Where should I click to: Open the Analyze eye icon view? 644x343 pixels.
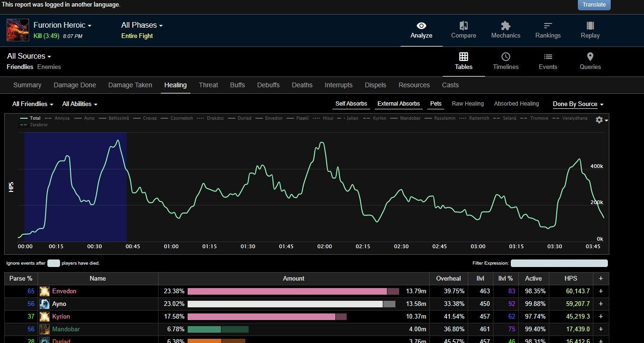coord(421,26)
